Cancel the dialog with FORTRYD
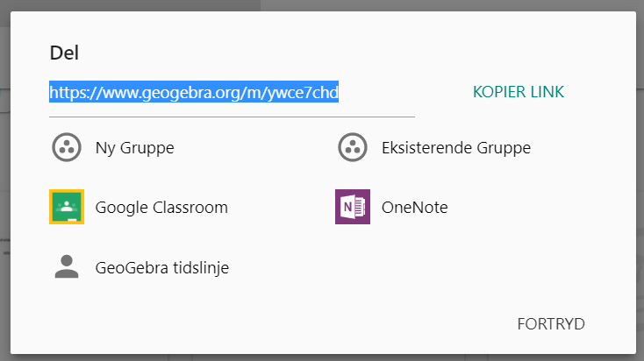The width and height of the screenshot is (644, 361). click(x=551, y=324)
